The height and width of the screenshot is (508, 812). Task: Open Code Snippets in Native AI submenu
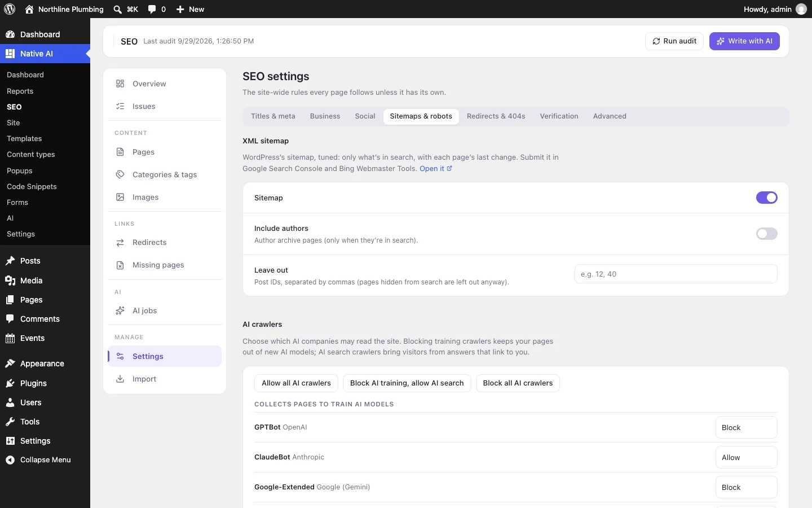32,186
